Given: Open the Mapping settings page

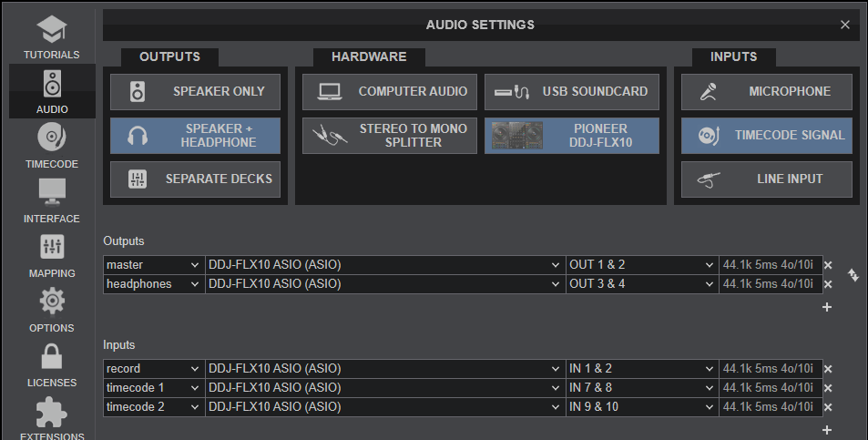Looking at the screenshot, I should (x=52, y=255).
